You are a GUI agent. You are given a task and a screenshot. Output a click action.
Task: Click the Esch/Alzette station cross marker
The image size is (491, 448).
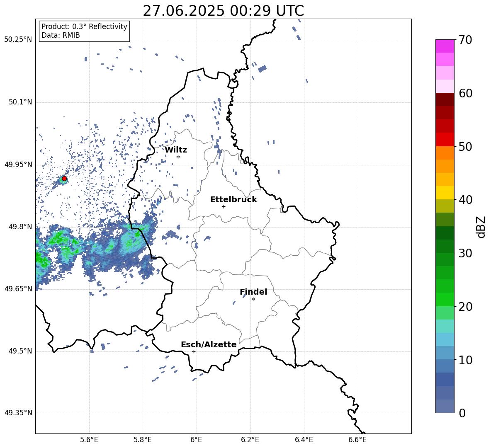pyautogui.click(x=194, y=351)
